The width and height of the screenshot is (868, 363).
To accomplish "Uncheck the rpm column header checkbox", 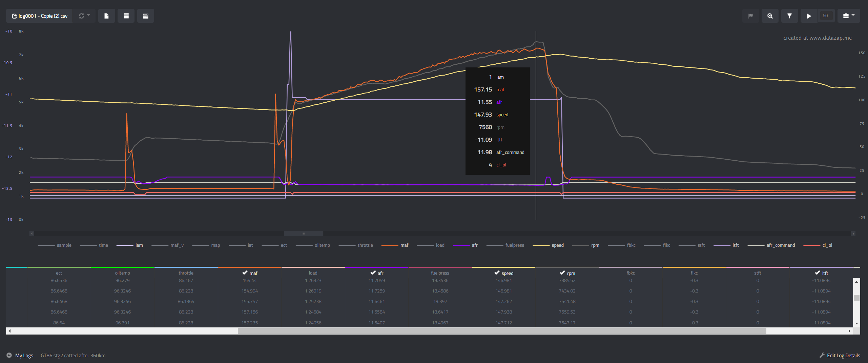I will (x=562, y=273).
